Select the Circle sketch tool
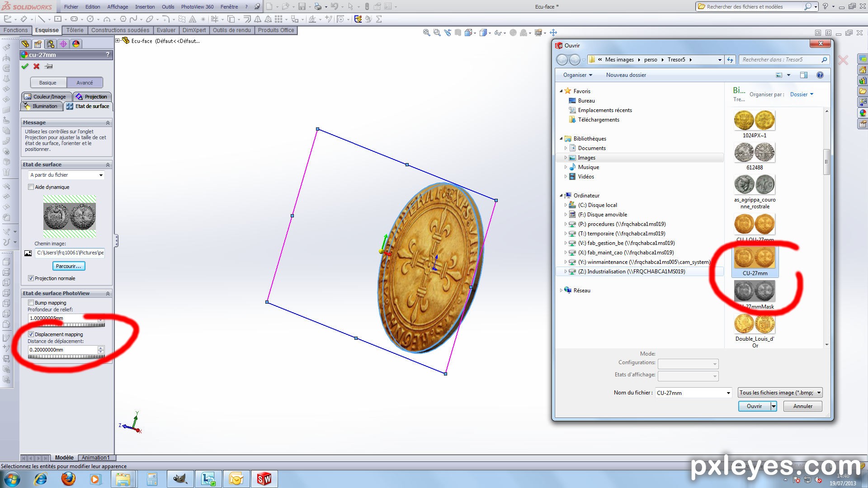Image resolution: width=868 pixels, height=488 pixels. (90, 19)
